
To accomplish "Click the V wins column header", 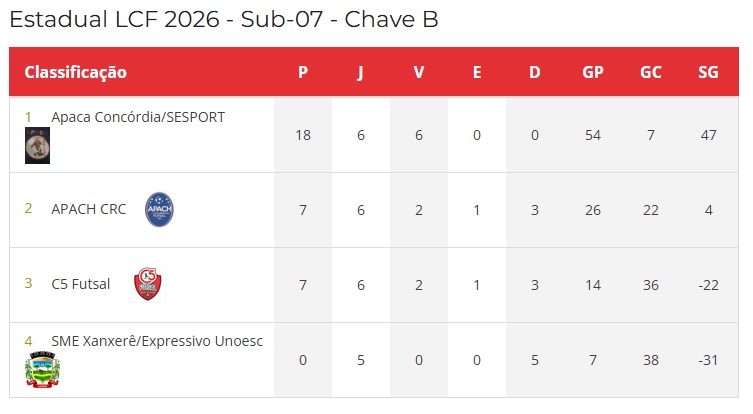I will pos(419,72).
